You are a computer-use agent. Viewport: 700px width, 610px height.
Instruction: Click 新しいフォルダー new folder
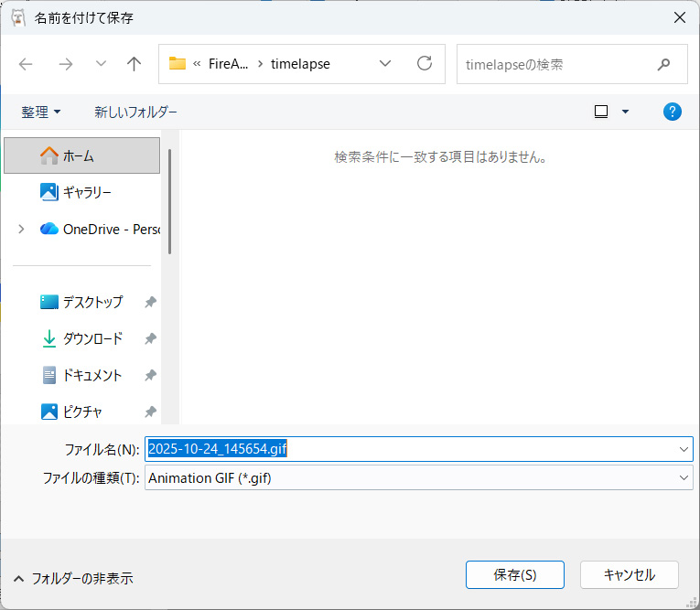(x=135, y=112)
